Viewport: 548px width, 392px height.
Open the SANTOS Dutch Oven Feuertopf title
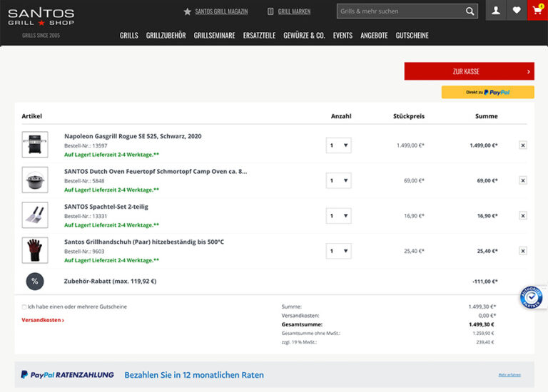(156, 171)
